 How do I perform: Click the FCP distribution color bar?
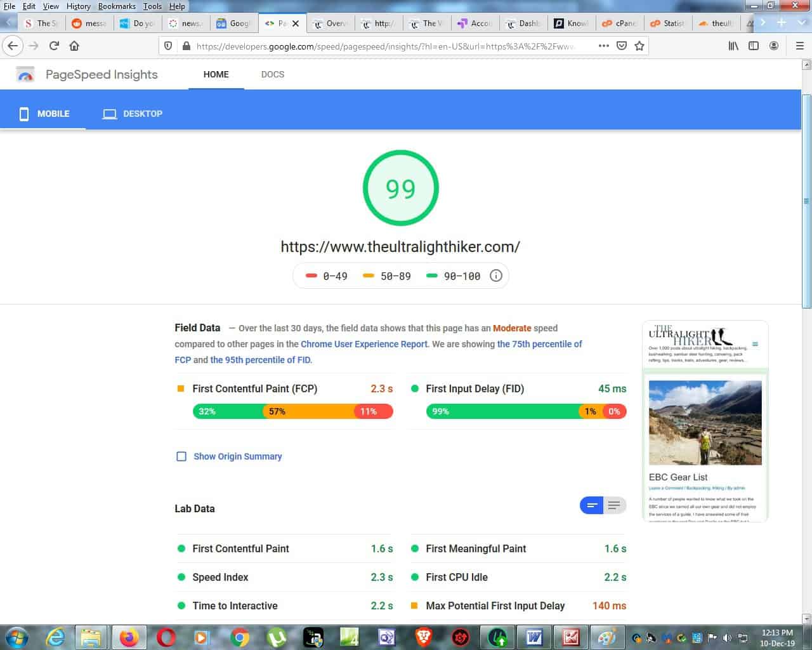click(292, 411)
